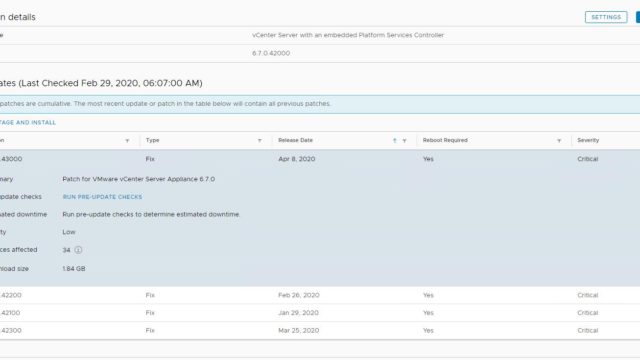Toggle Release Date sort arrow
640x360 pixels.
[395, 140]
